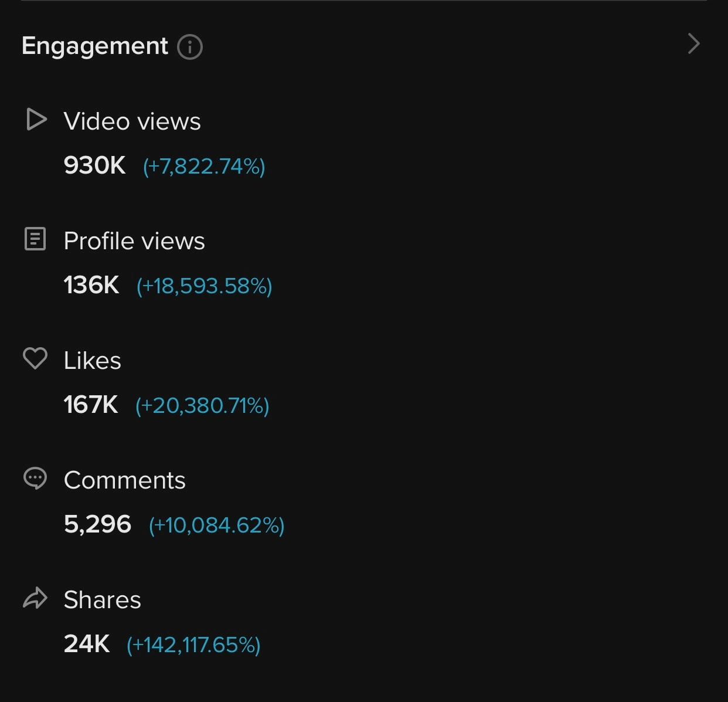
Task: Click the 136K profile views count
Action: (91, 285)
